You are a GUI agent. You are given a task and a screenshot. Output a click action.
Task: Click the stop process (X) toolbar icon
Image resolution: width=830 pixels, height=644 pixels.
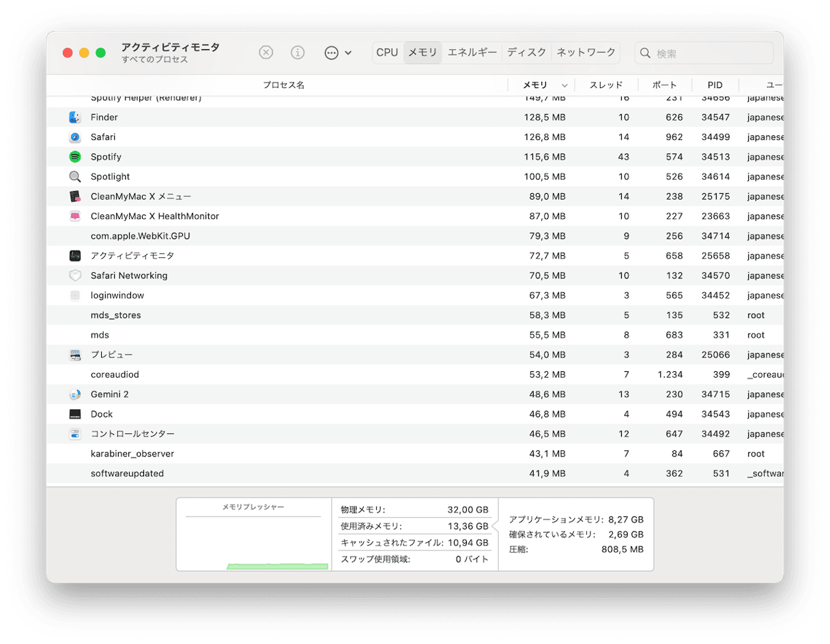click(266, 53)
